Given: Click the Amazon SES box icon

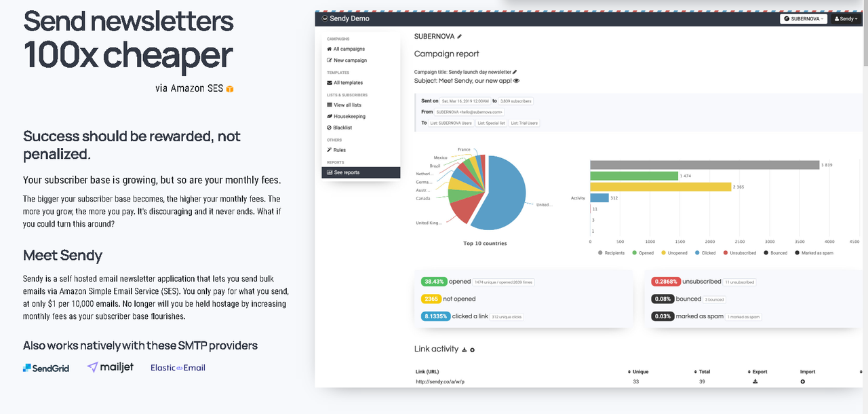Looking at the screenshot, I should (230, 89).
